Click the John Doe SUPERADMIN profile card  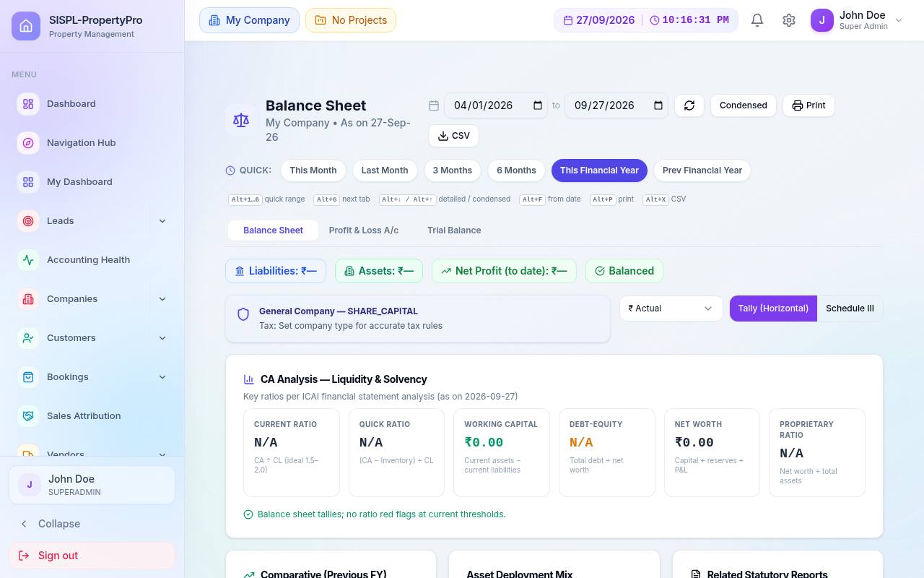(x=92, y=485)
